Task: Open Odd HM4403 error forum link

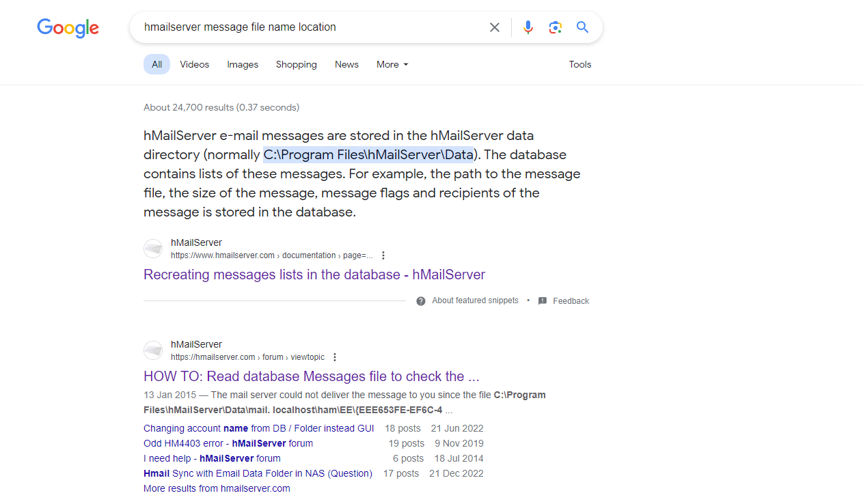Action: pos(228,443)
